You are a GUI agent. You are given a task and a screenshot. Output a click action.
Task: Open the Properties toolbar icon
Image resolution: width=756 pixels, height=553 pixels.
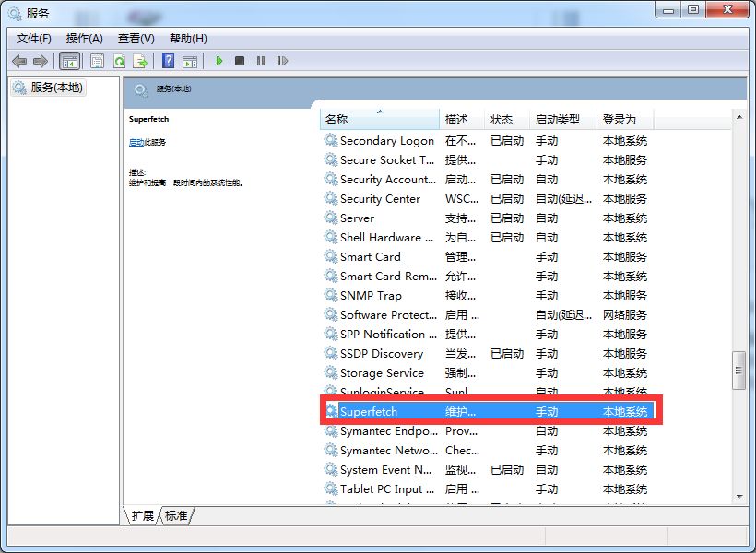pos(97,61)
